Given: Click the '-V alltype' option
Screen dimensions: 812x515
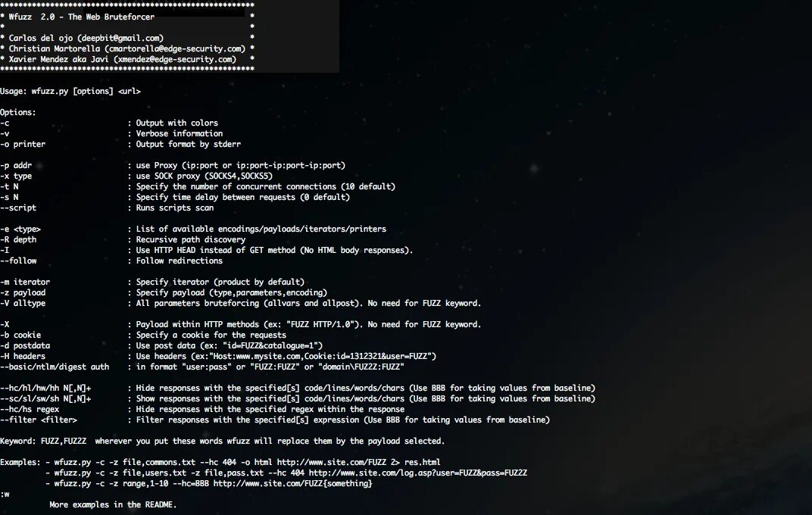Looking at the screenshot, I should pyautogui.click(x=23, y=303).
